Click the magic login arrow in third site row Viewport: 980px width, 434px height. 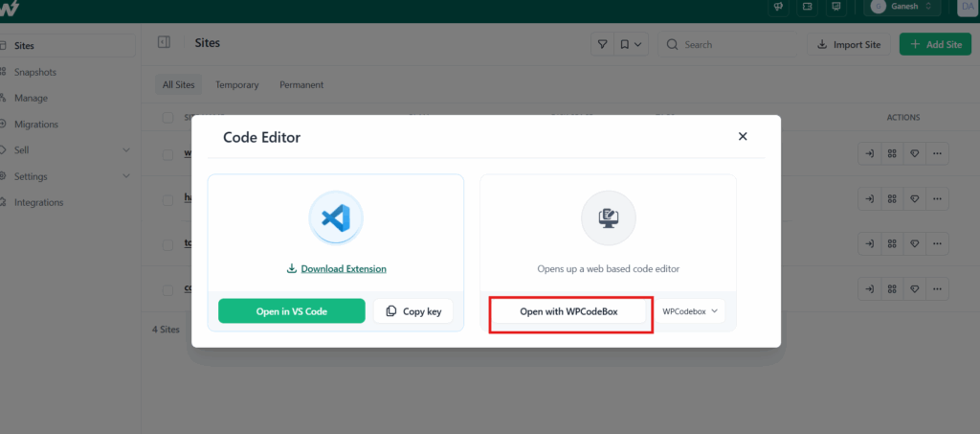(x=869, y=244)
